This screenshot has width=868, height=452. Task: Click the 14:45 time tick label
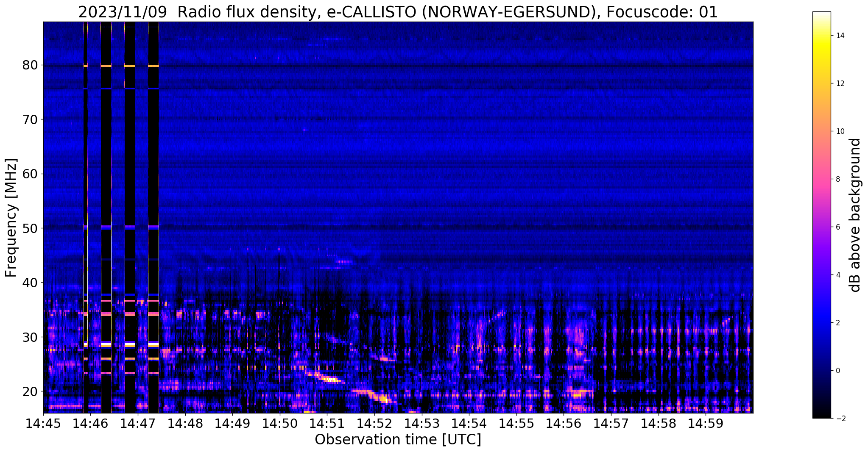43,423
